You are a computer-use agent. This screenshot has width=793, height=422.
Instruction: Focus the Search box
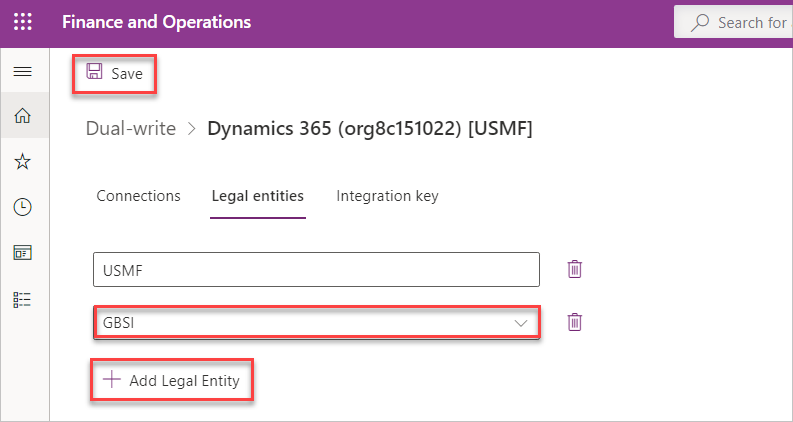click(733, 22)
